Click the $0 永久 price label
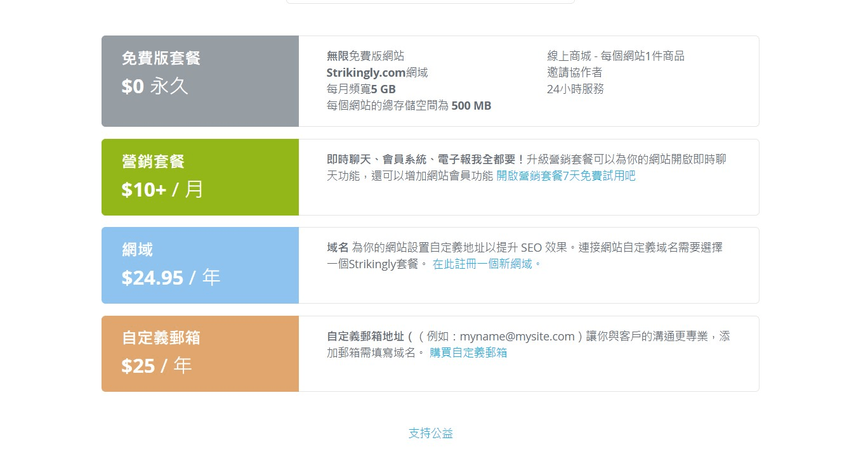This screenshot has height=459, width=868. (154, 86)
